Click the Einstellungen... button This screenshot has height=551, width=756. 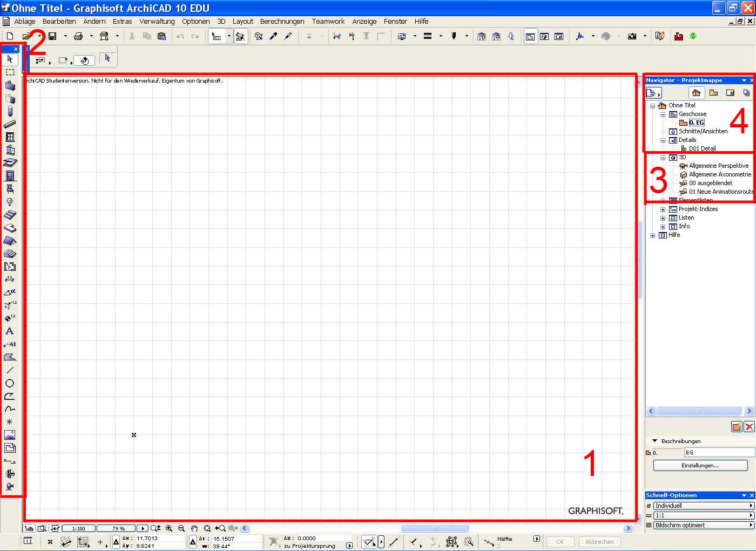coord(700,465)
